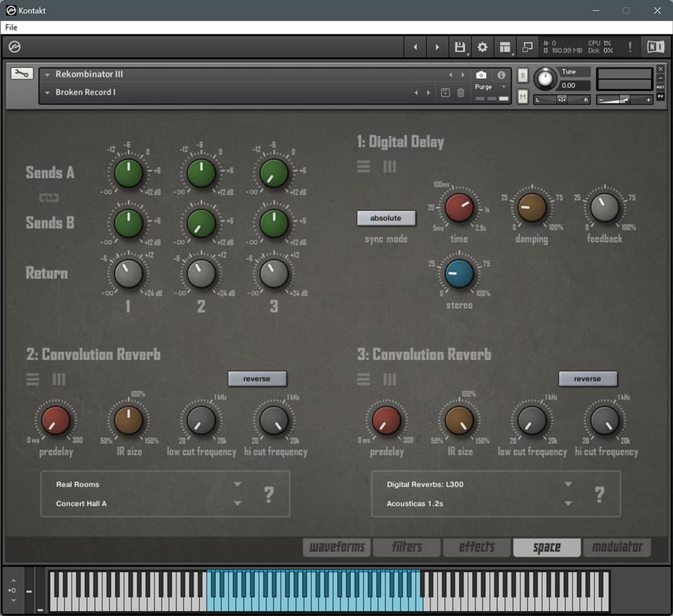This screenshot has height=616, width=673.
Task: Click the Tune value field 0.00
Action: click(x=575, y=86)
